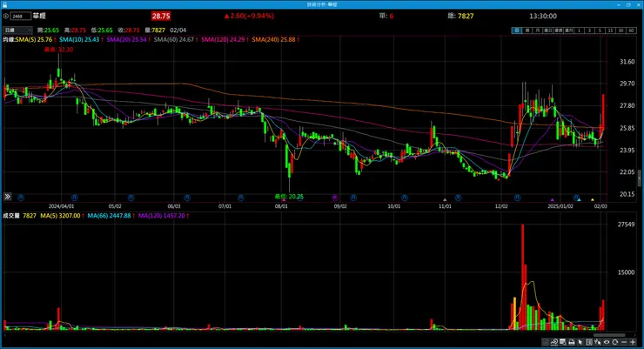Open the 日線 period dropdown
Viewport: 644px width, 349px height.
(17, 30)
